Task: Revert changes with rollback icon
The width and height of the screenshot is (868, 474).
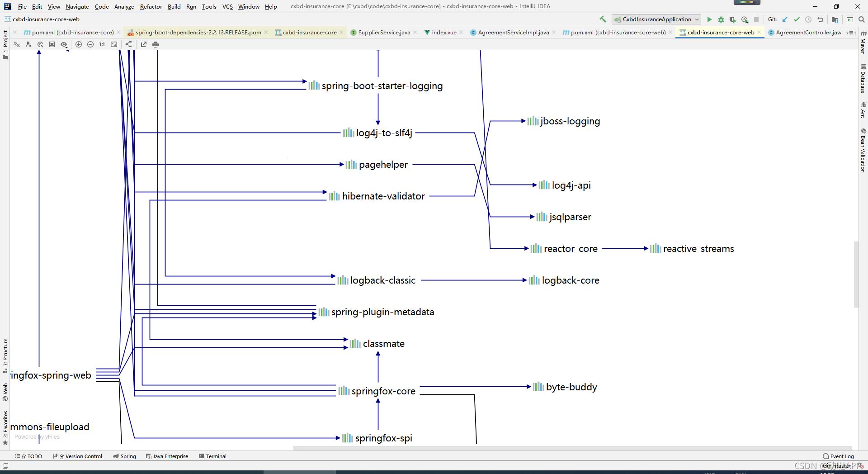Action: pos(820,19)
